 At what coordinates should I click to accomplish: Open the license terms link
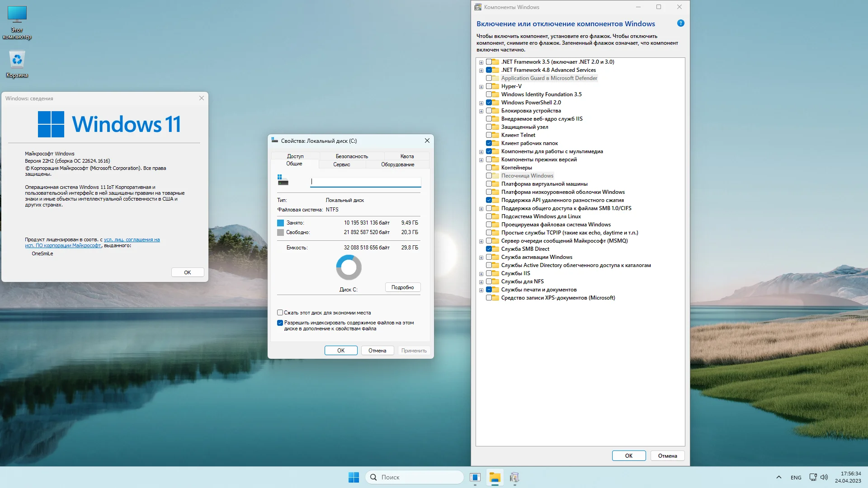point(132,240)
